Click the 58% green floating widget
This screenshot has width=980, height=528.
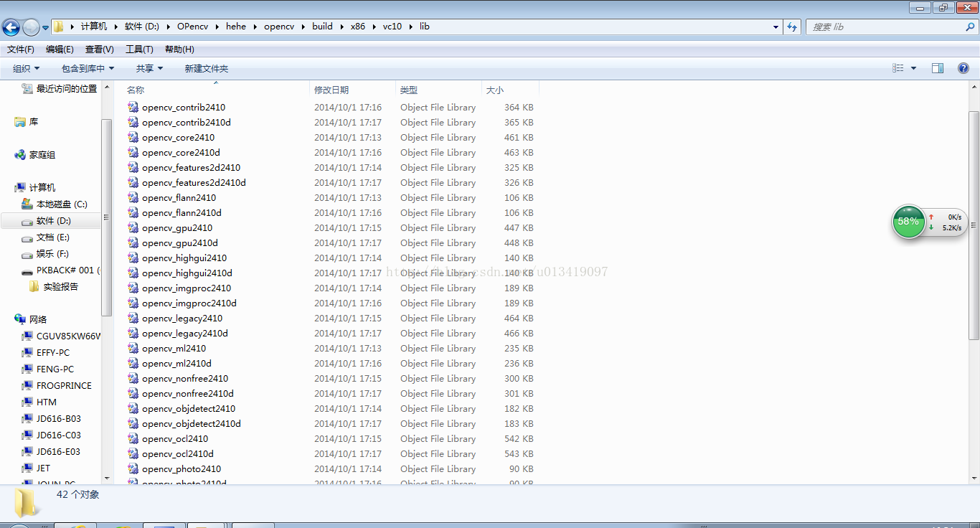coord(908,221)
